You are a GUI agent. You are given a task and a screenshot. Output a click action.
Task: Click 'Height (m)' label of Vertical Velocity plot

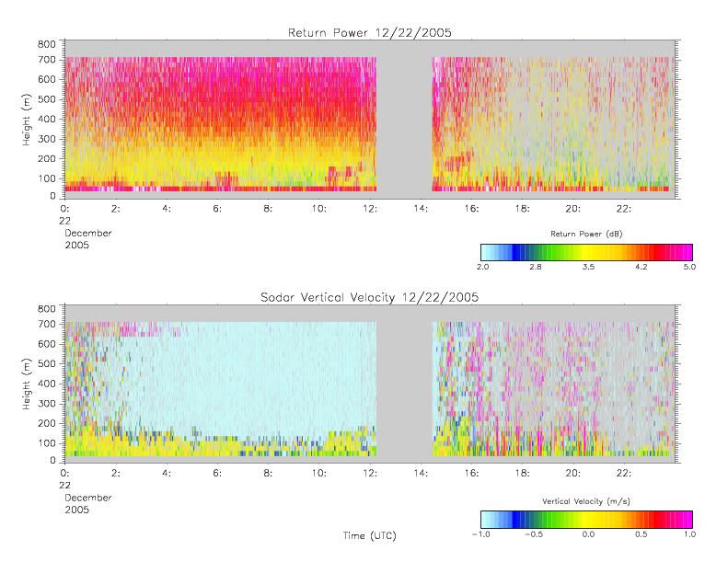click(27, 384)
